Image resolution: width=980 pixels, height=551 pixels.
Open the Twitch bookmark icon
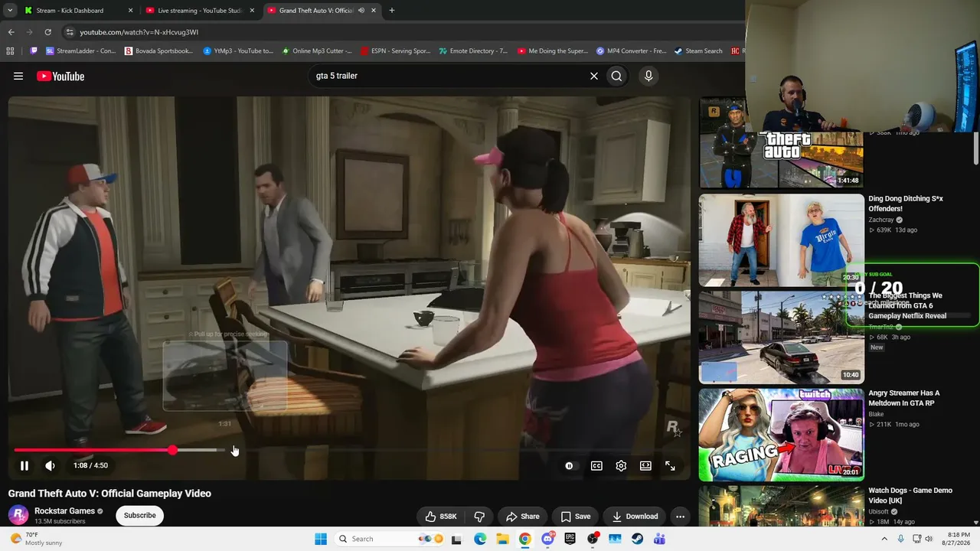tap(34, 51)
